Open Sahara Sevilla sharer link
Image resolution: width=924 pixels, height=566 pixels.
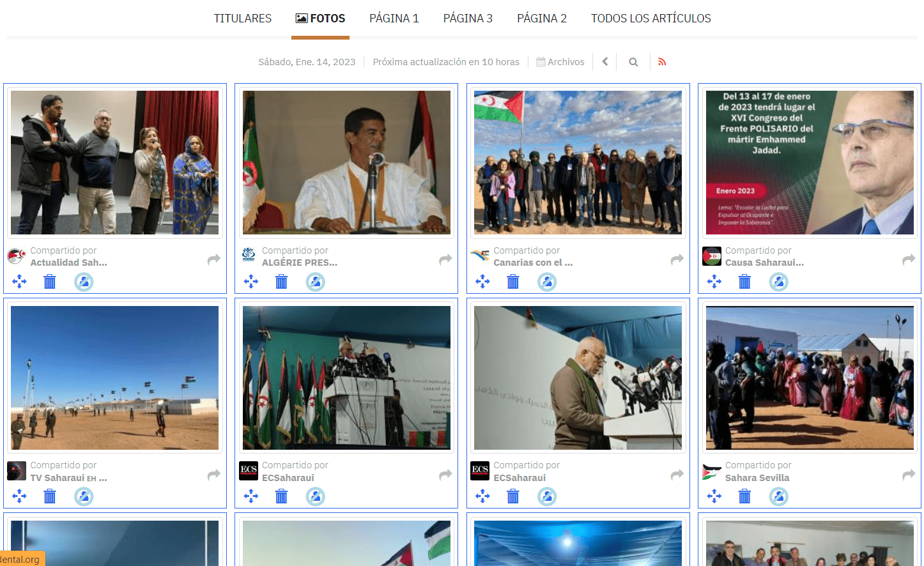click(x=757, y=478)
